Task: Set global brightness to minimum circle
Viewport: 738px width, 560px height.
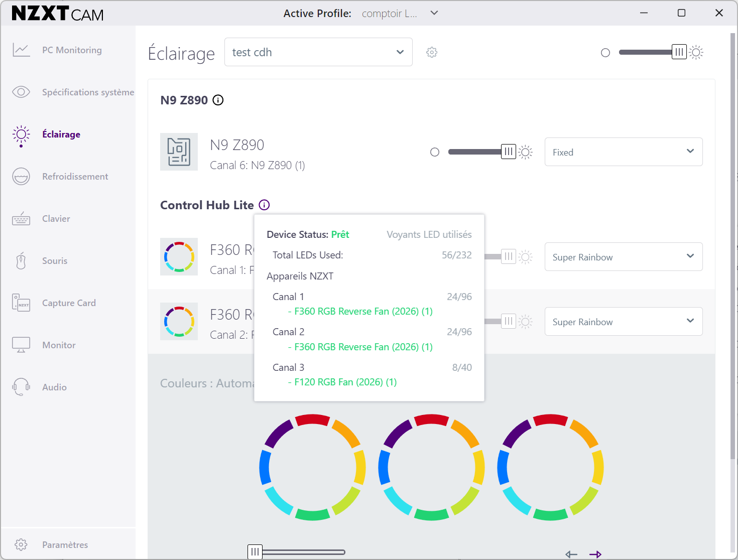Action: pos(605,53)
